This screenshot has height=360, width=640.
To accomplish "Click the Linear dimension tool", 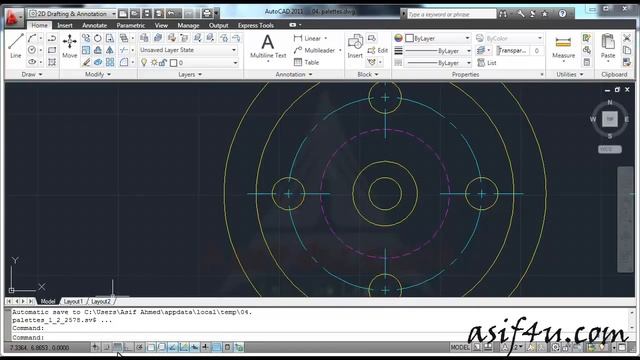I will [x=307, y=38].
